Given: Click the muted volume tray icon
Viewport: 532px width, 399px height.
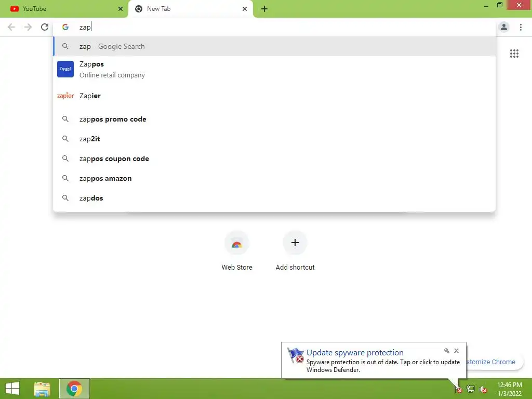Looking at the screenshot, I should (483, 389).
